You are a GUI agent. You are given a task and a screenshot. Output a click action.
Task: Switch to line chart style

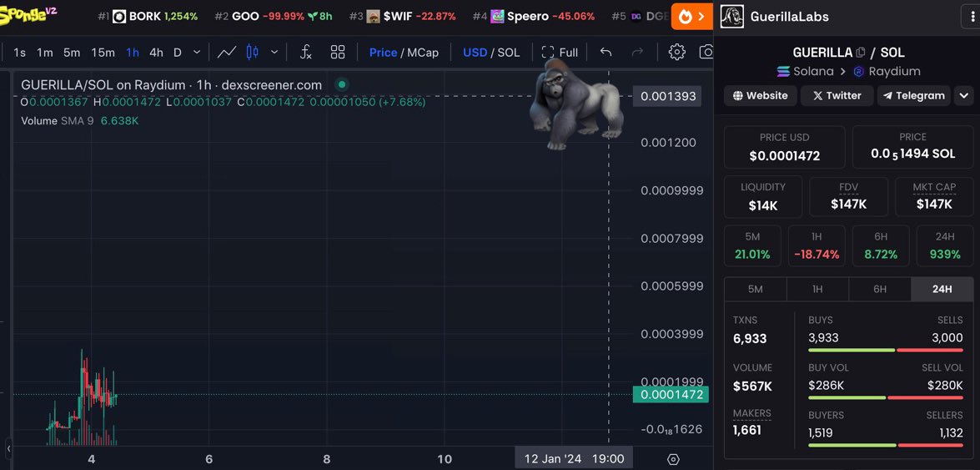[227, 52]
